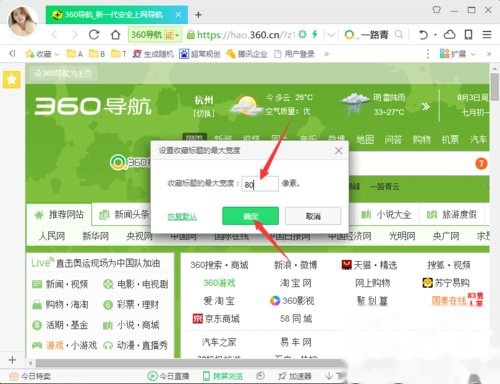This screenshot has width=500, height=384.
Task: Open the 用户登录 bookmark
Action: (294, 54)
